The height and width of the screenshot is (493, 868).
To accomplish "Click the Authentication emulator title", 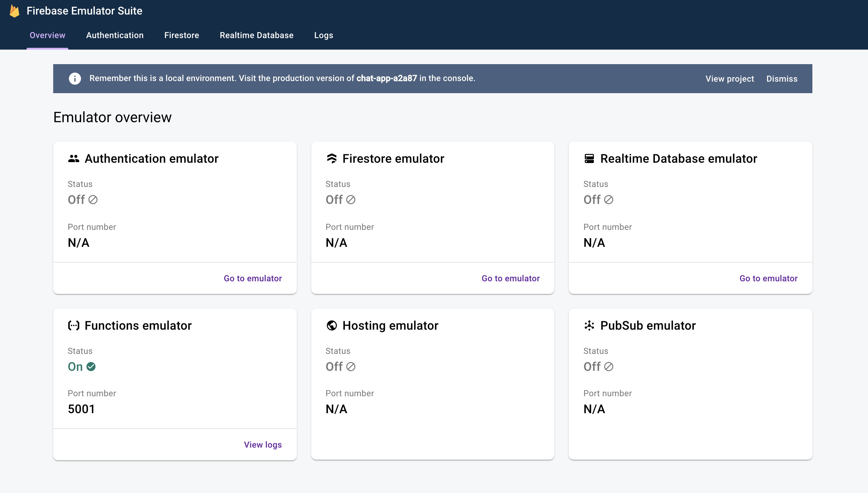I will (x=151, y=158).
